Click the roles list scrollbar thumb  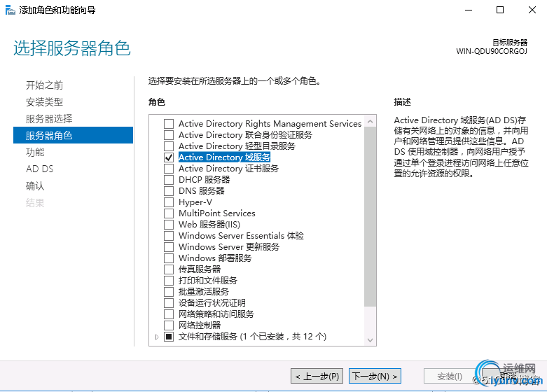click(370, 217)
